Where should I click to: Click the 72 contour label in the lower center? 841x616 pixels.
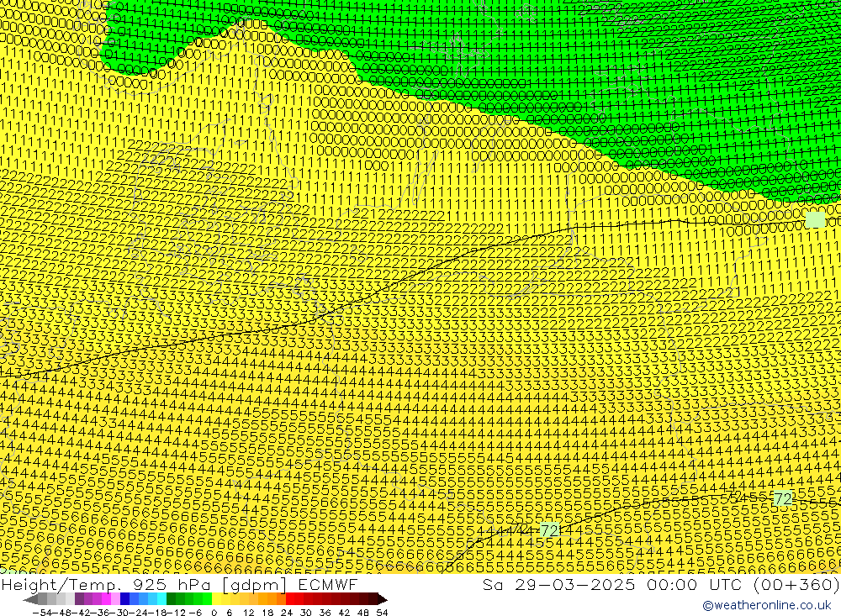tap(550, 530)
